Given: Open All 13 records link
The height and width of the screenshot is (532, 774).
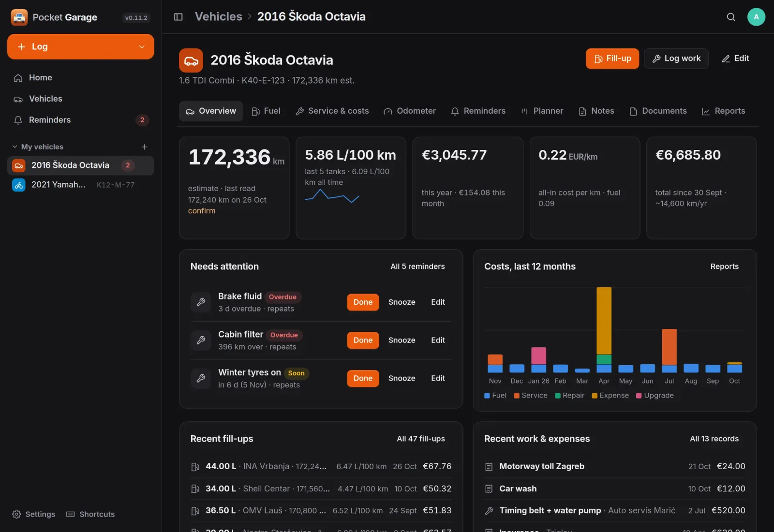Looking at the screenshot, I should click(x=714, y=439).
